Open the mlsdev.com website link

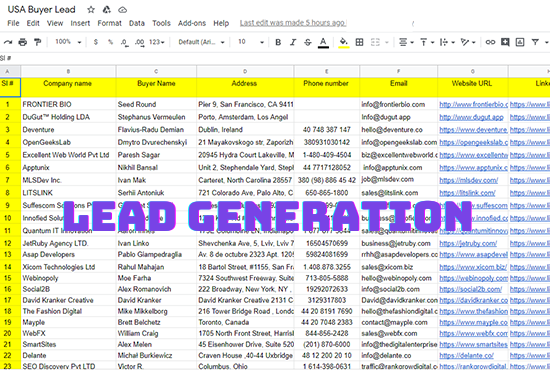pos(469,180)
